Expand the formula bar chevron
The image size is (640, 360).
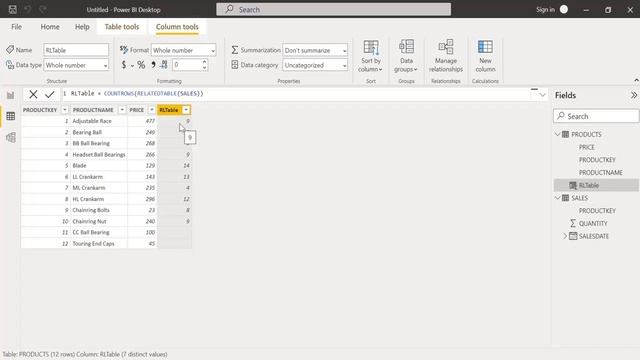click(542, 95)
